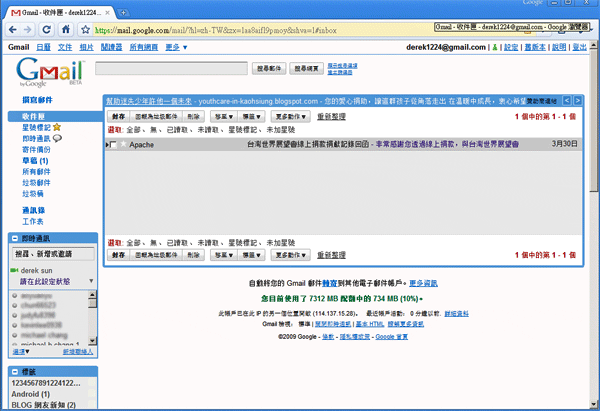Click the 搜尋網頁 search web button
Viewport: 600px width, 411px height.
pyautogui.click(x=307, y=68)
